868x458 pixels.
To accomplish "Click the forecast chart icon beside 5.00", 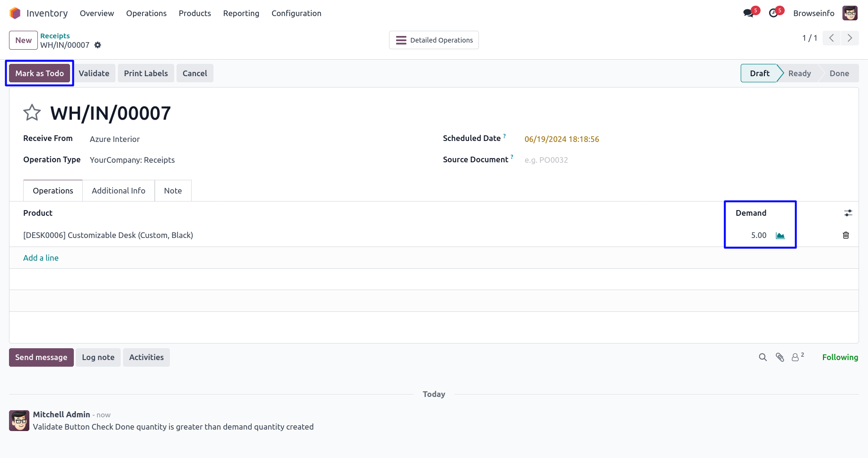I will [x=780, y=236].
